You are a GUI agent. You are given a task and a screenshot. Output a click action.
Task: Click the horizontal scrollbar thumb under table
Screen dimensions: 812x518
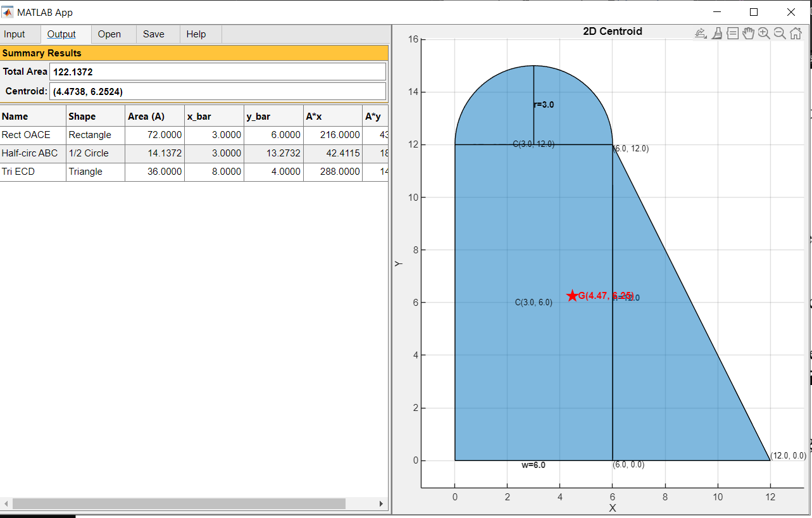pos(179,504)
